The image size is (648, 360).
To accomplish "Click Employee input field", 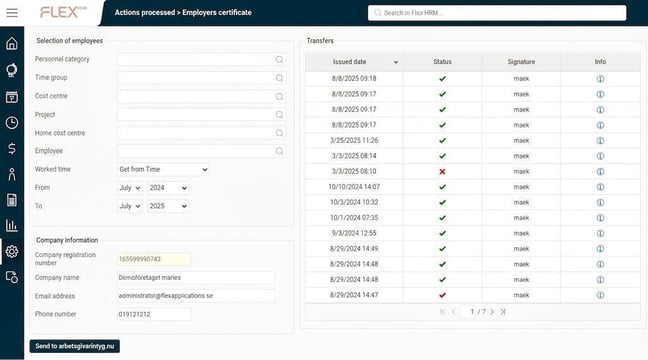I will tap(201, 151).
